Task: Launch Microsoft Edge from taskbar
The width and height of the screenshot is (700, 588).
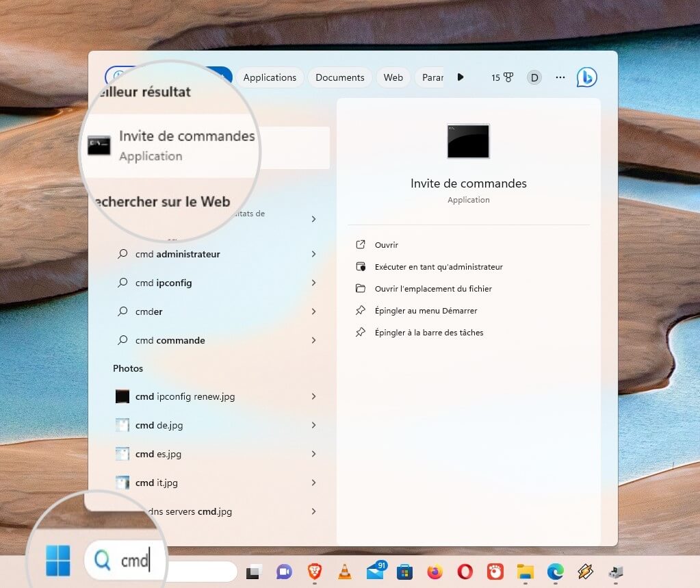Action: (x=556, y=572)
